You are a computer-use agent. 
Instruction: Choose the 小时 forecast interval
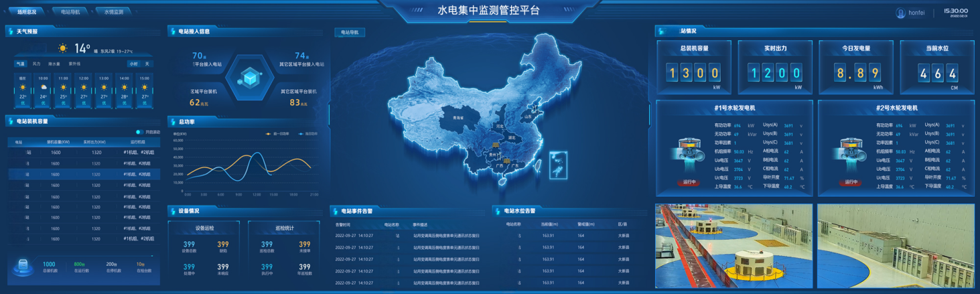(134, 64)
